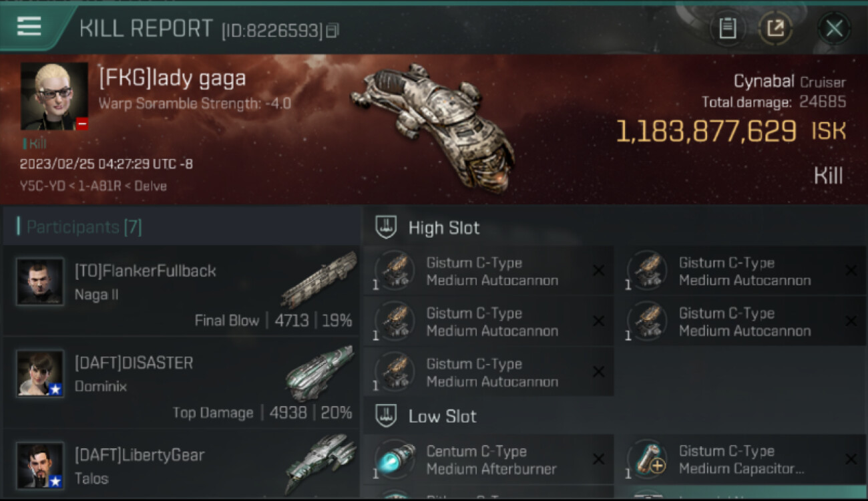Click the Medium Capacitor module icon
Screen dimensions: 868x501
tap(648, 460)
